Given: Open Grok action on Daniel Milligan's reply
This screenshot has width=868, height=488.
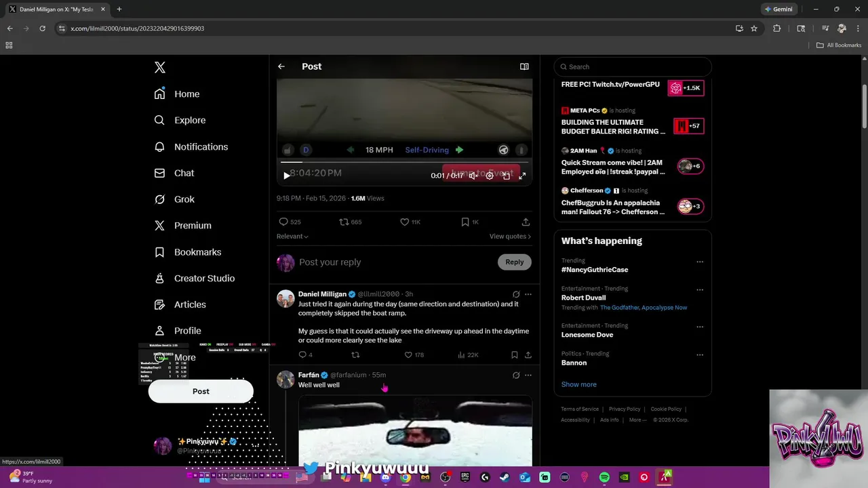Looking at the screenshot, I should 516,294.
